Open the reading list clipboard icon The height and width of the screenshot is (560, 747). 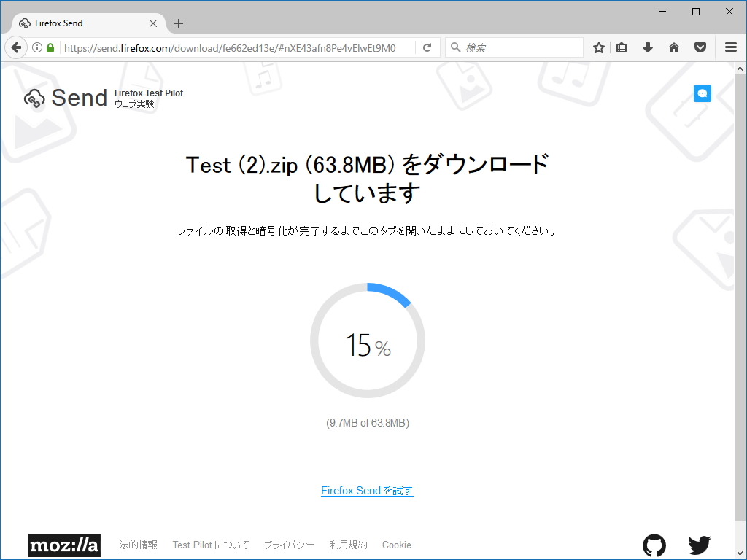pyautogui.click(x=621, y=47)
